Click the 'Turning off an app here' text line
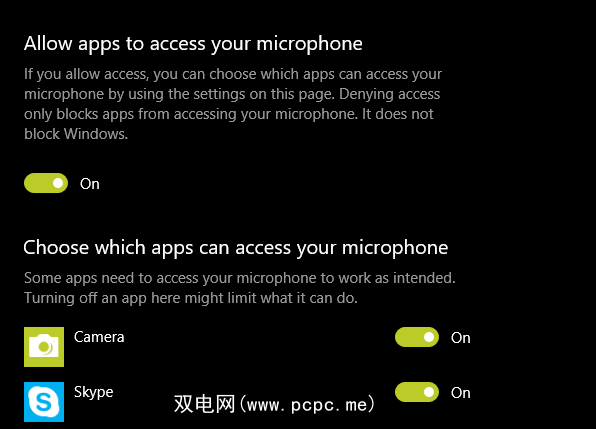This screenshot has height=429, width=596. point(191,298)
